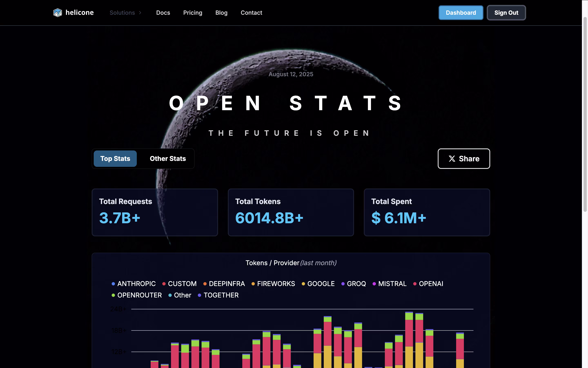Click the Other legend color dot
Image resolution: width=588 pixels, height=368 pixels.
[x=170, y=295]
